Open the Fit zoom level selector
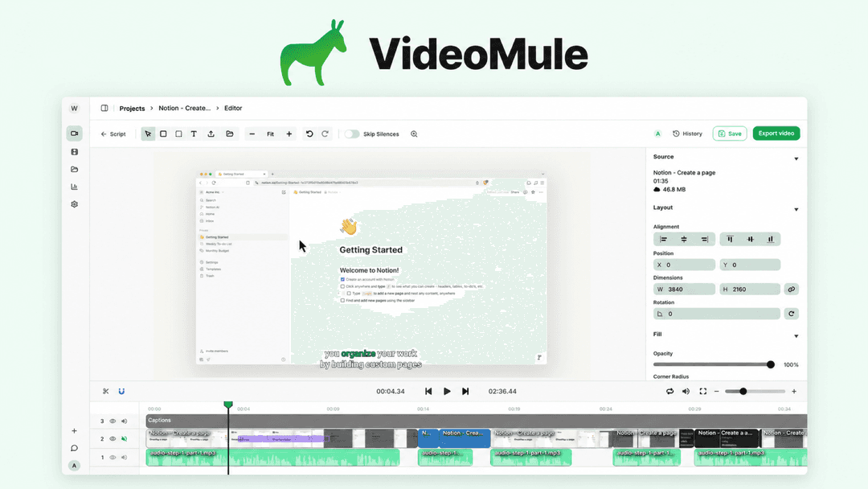The width and height of the screenshot is (868, 489). pos(270,134)
